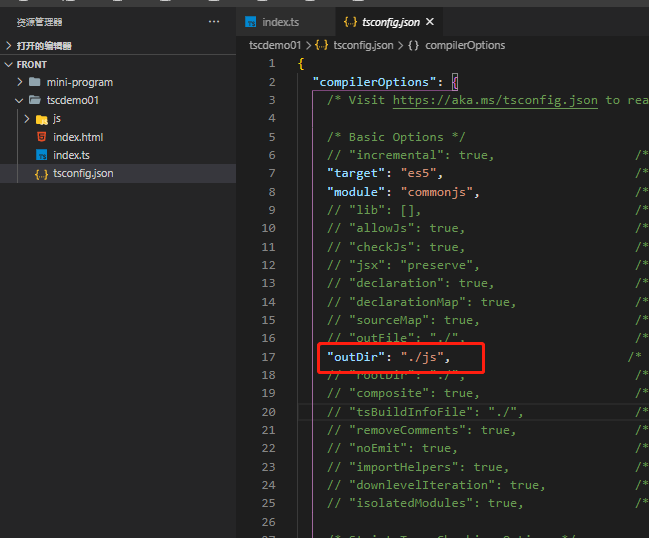Click the JSON icon in the breadcrumb
649x538 pixels.
321,45
